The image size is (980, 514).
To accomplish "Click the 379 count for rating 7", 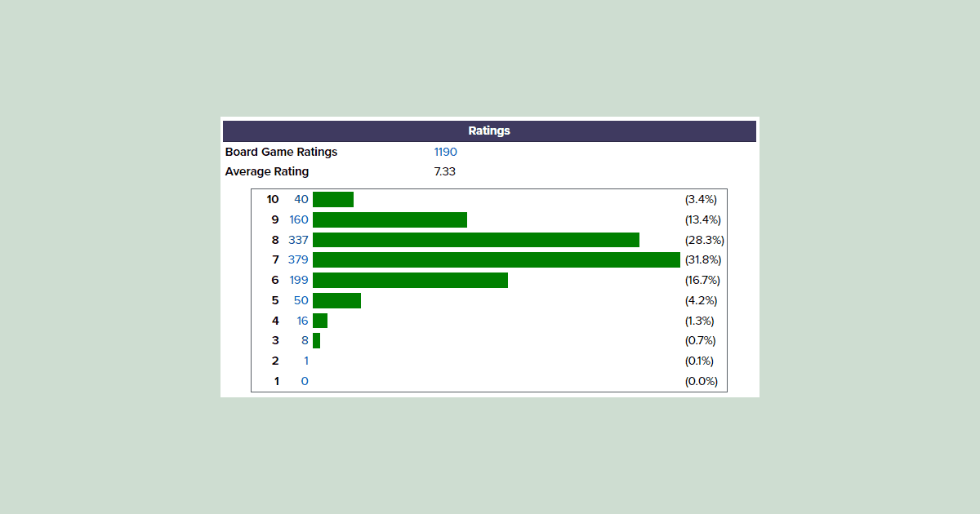I will (298, 259).
